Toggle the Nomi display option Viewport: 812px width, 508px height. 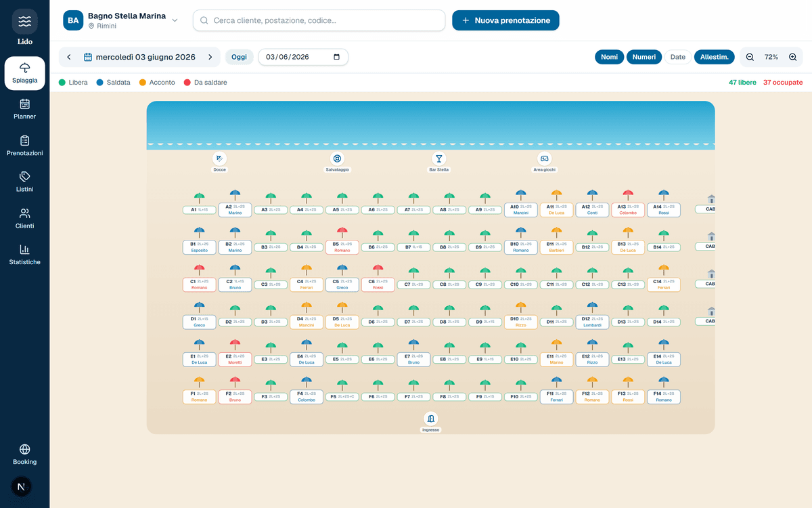609,57
